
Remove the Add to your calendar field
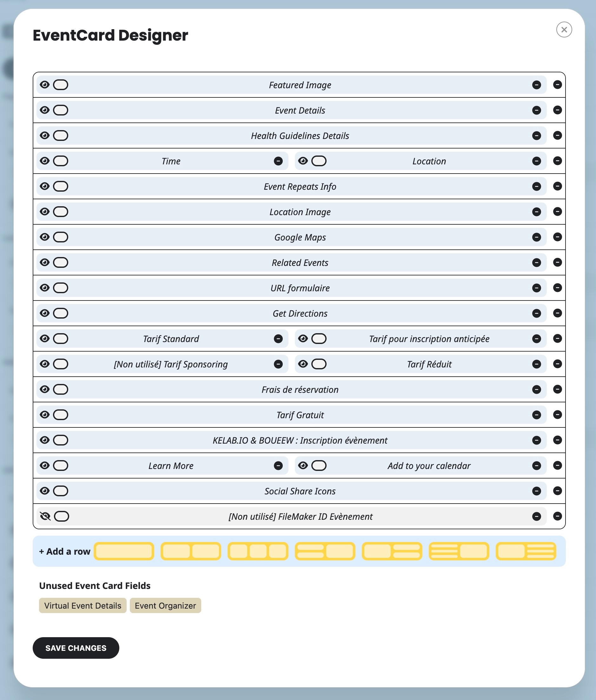(536, 466)
